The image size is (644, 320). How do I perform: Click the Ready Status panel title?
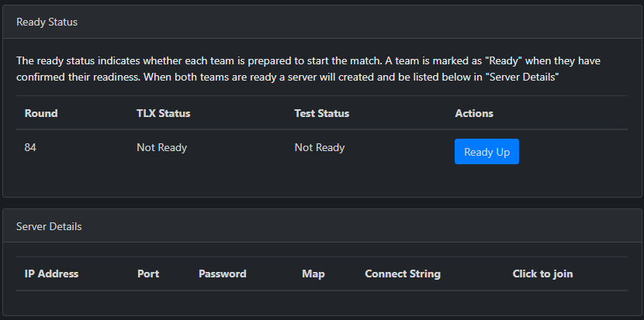click(47, 22)
